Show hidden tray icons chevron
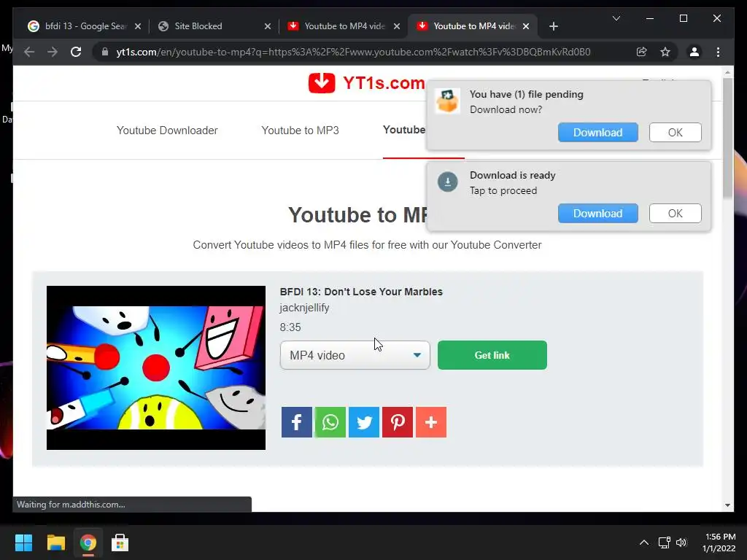Viewport: 747px width, 560px height. click(x=643, y=542)
